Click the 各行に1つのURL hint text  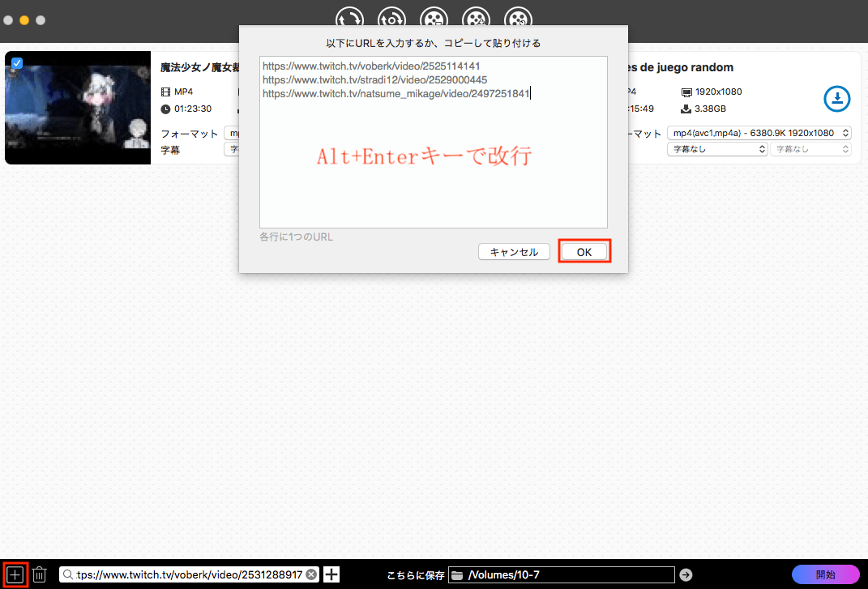point(296,237)
